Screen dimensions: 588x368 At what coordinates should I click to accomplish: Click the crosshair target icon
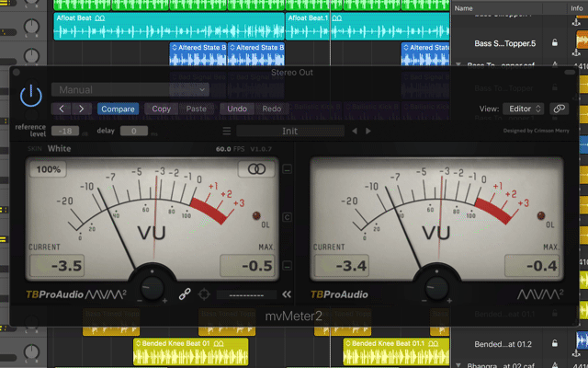[x=204, y=294]
